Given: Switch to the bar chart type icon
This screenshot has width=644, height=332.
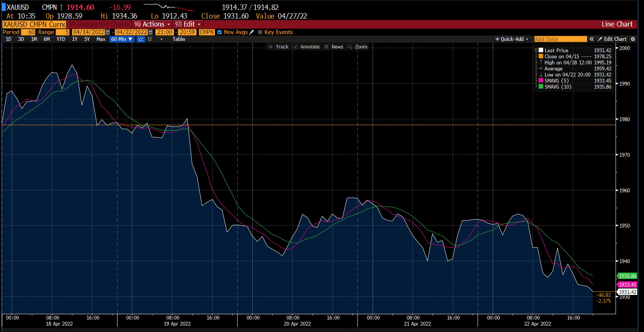Looking at the screenshot, I should coord(150,39).
